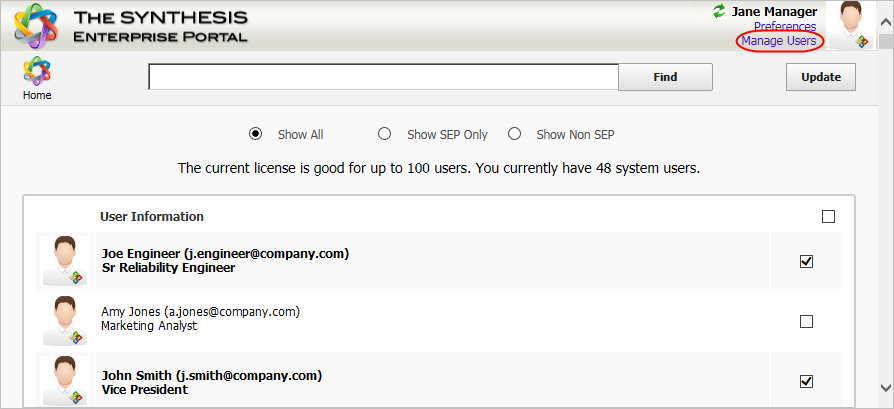Uncheck John Smith's checkbox
This screenshot has width=894, height=409.
(807, 381)
